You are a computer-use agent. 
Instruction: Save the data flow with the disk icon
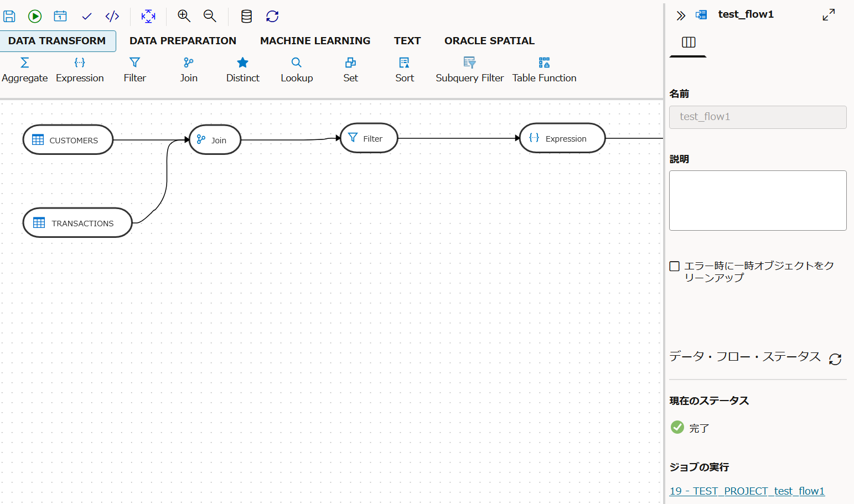pyautogui.click(x=9, y=16)
